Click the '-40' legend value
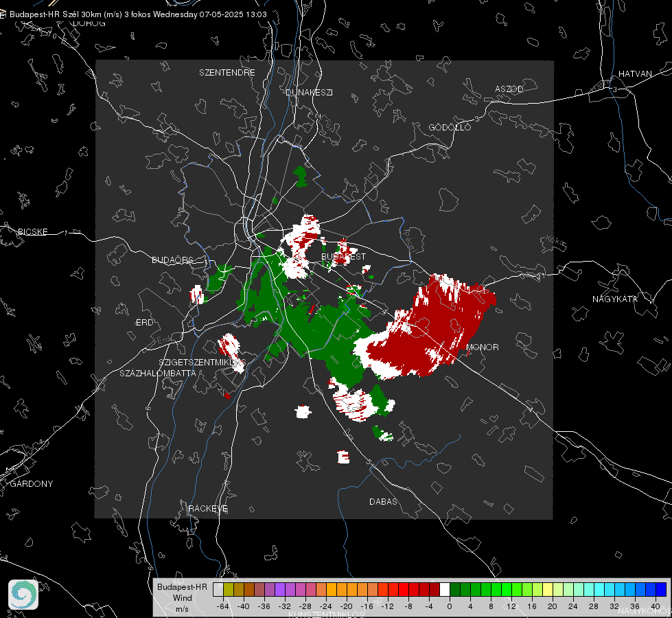 244,606
